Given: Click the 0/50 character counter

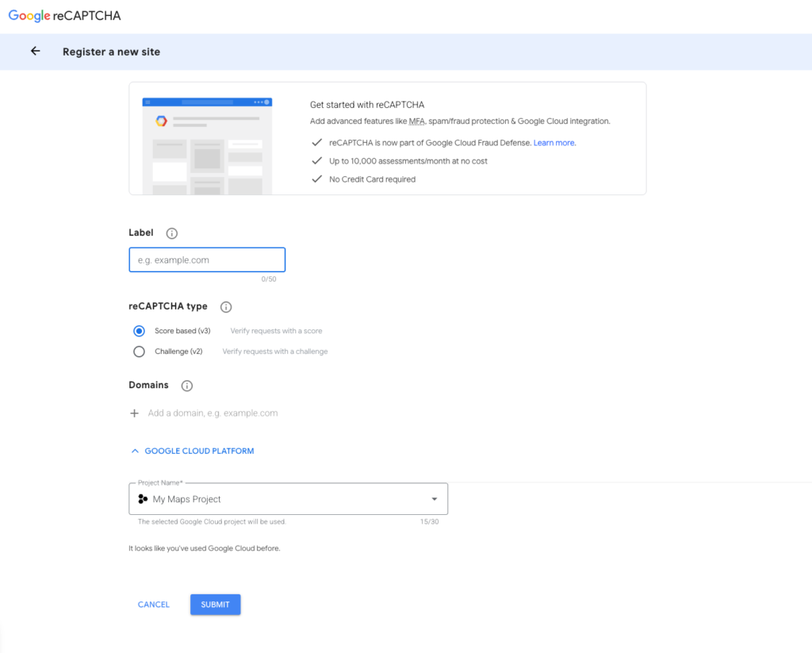Looking at the screenshot, I should [x=269, y=278].
